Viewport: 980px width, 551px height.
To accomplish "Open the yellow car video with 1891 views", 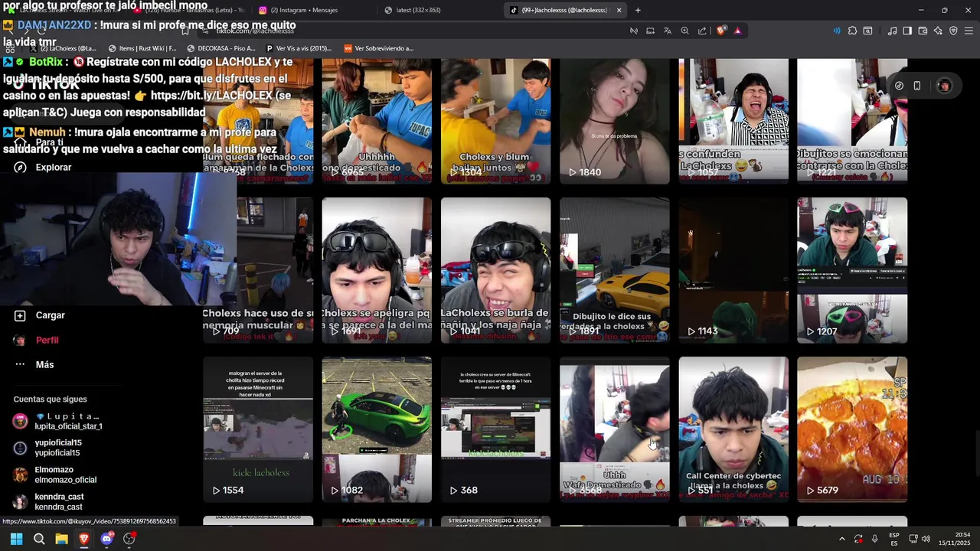I will [x=614, y=270].
